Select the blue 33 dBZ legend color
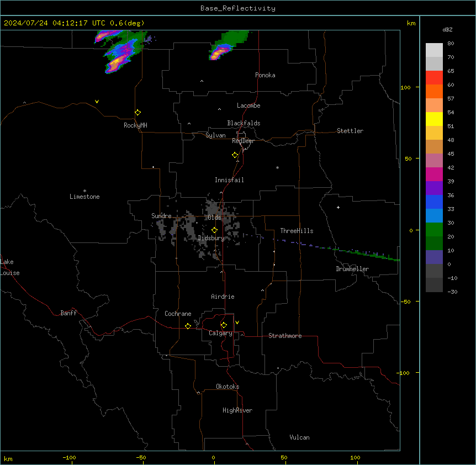This screenshot has height=465, width=476. click(x=434, y=202)
